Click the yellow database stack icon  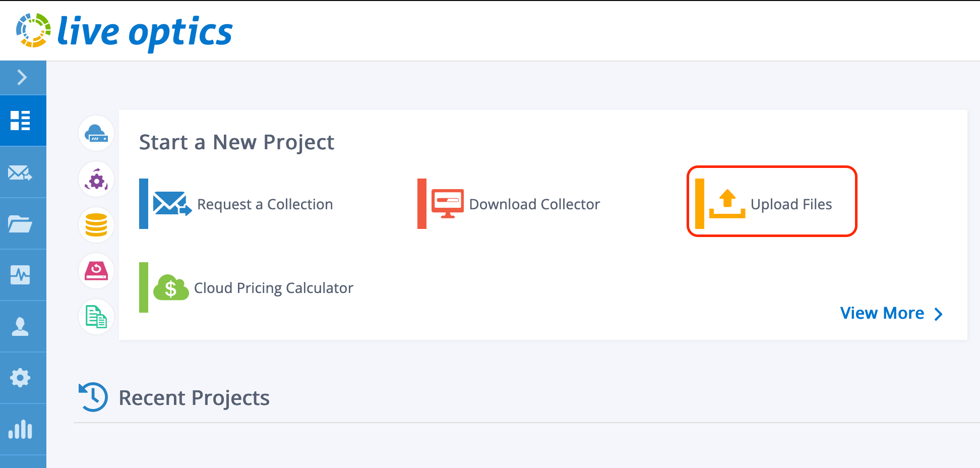tap(96, 225)
